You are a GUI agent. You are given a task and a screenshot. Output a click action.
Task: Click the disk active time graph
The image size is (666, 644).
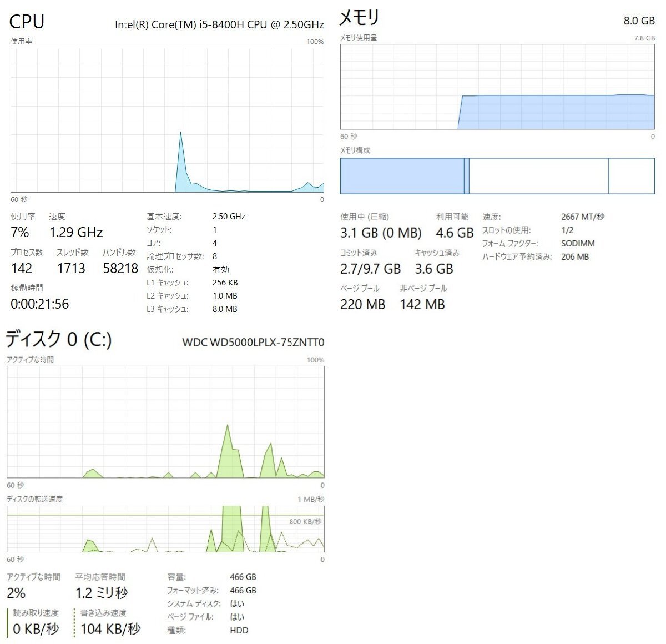coord(165,422)
